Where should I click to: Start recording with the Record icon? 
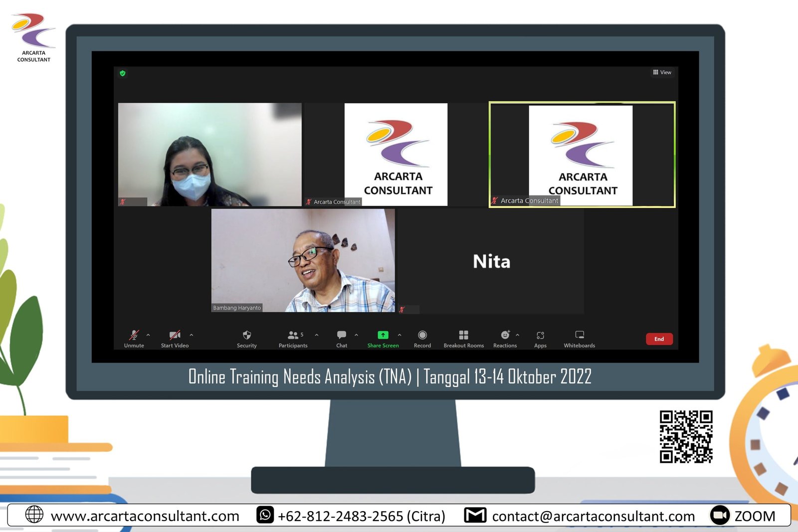(422, 335)
